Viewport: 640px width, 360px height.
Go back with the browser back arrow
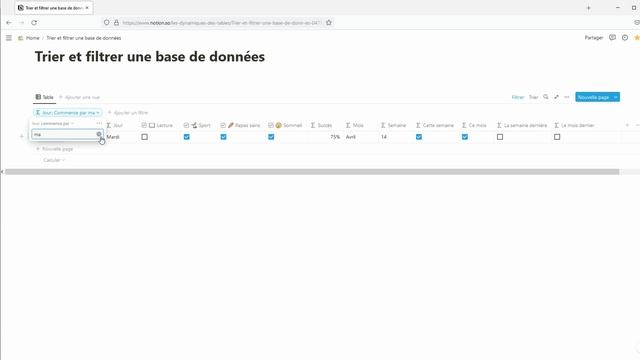(9, 23)
